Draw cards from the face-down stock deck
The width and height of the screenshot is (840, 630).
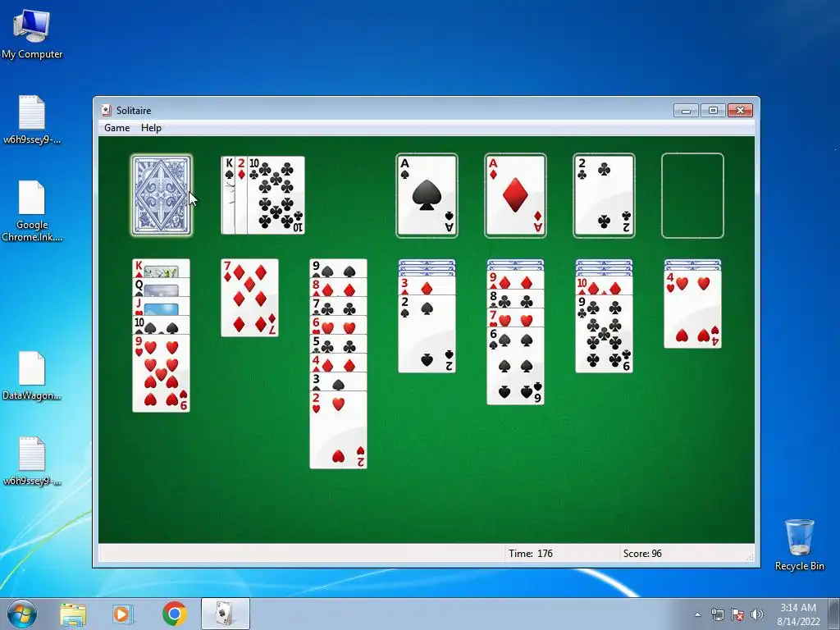tap(162, 195)
